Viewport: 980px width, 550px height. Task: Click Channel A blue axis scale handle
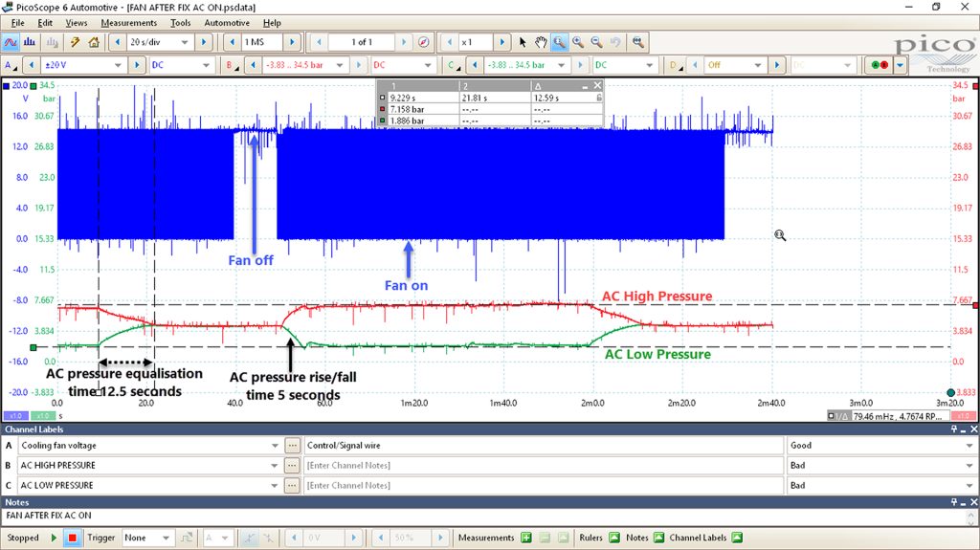(7, 86)
